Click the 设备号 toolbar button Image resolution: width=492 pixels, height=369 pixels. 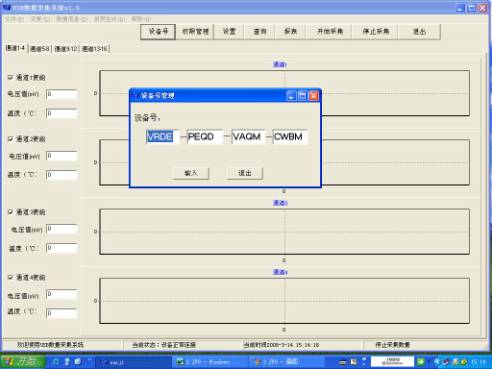click(158, 32)
